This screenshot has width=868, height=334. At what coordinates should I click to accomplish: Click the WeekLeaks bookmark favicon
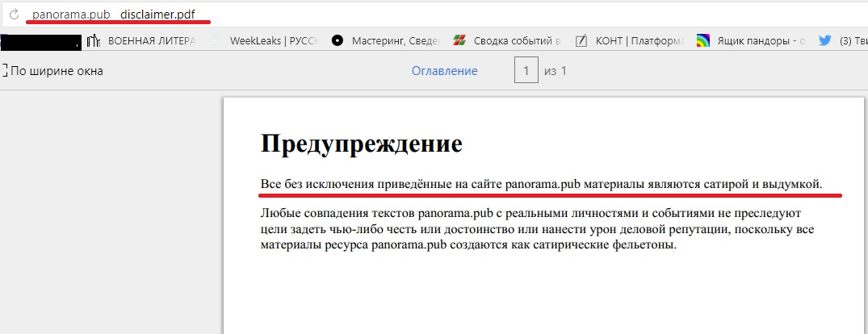216,40
